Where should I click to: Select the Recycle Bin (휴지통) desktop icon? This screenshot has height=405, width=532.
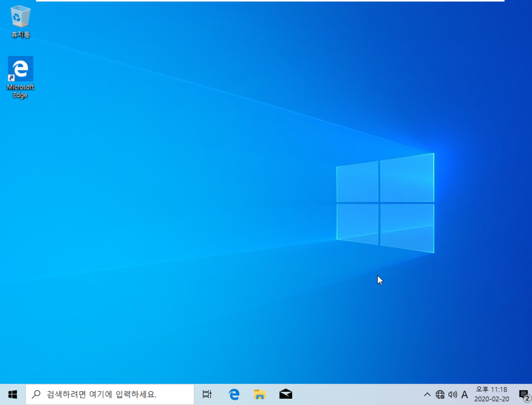[x=20, y=22]
